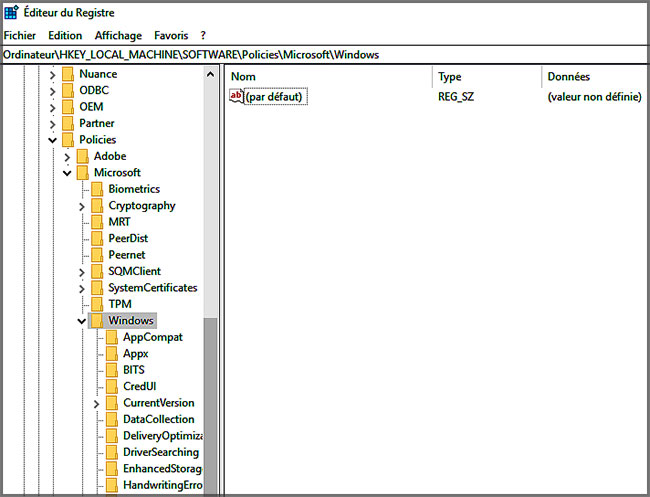
Task: Open the Edition menu
Action: pos(65,36)
